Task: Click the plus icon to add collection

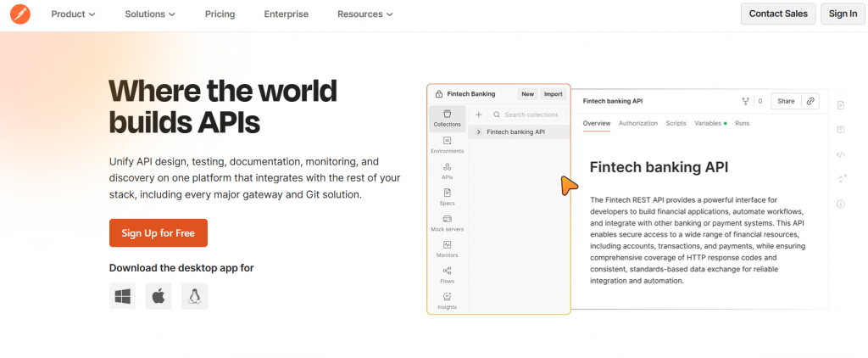Action: coord(479,115)
